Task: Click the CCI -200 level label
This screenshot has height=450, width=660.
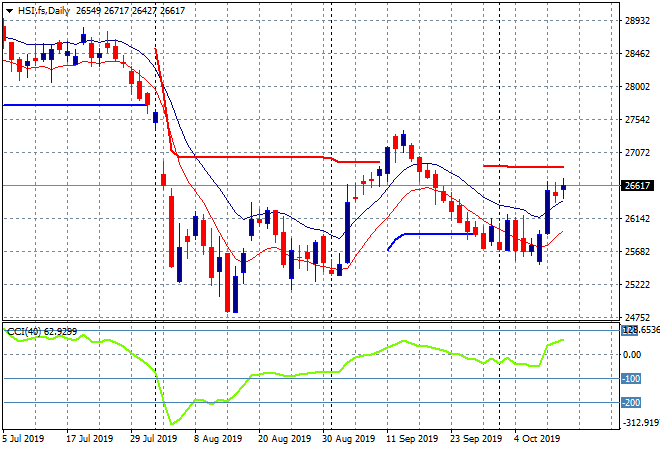Action: [x=631, y=402]
